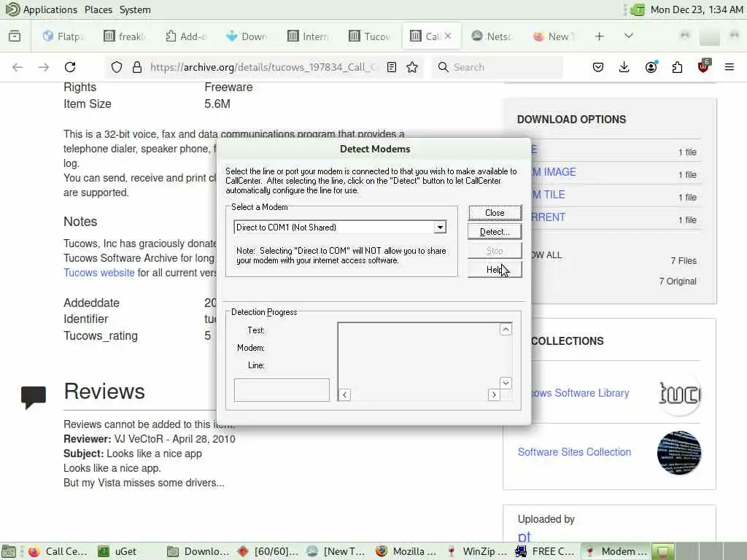Close the active Call tab
Viewport: 747px width, 560px height.
[x=447, y=36]
